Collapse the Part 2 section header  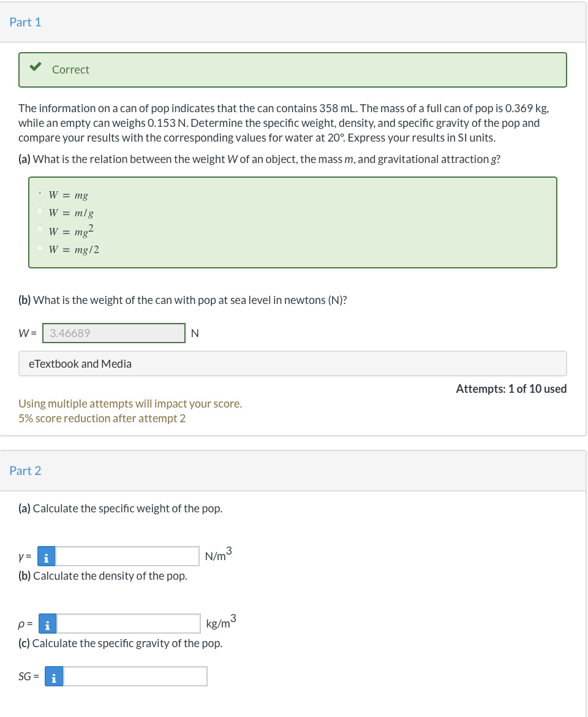click(x=26, y=471)
